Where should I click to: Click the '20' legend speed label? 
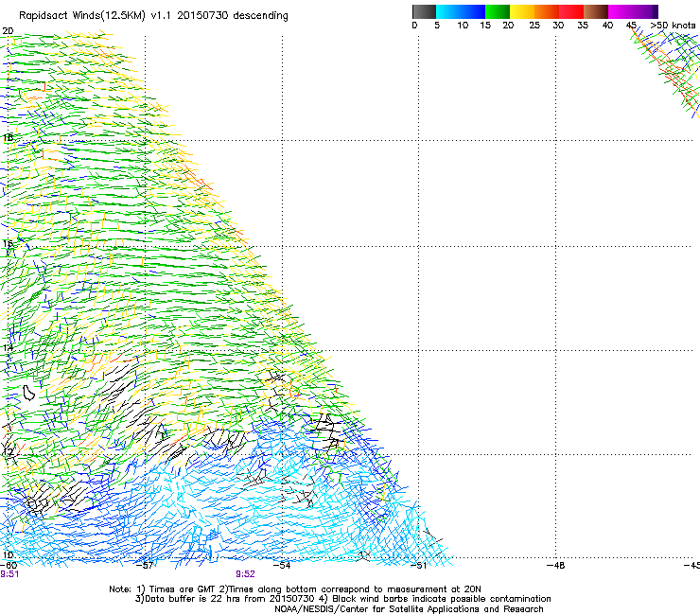point(508,26)
